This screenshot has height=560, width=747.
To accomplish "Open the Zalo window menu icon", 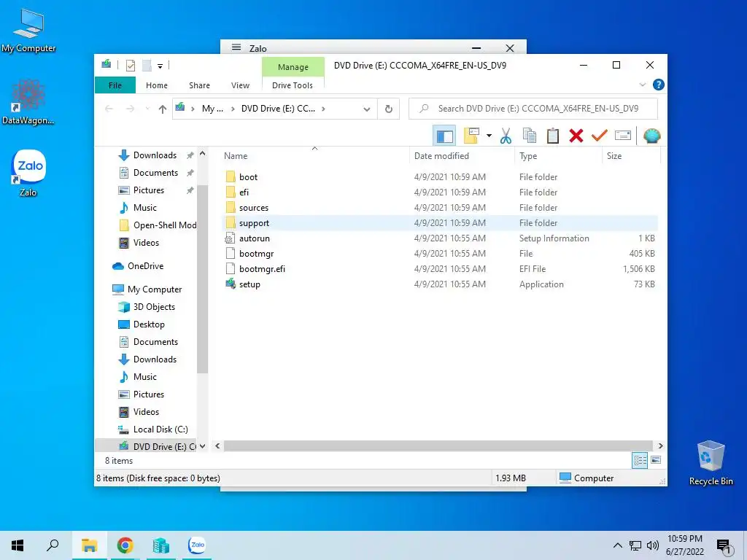I will [236, 47].
